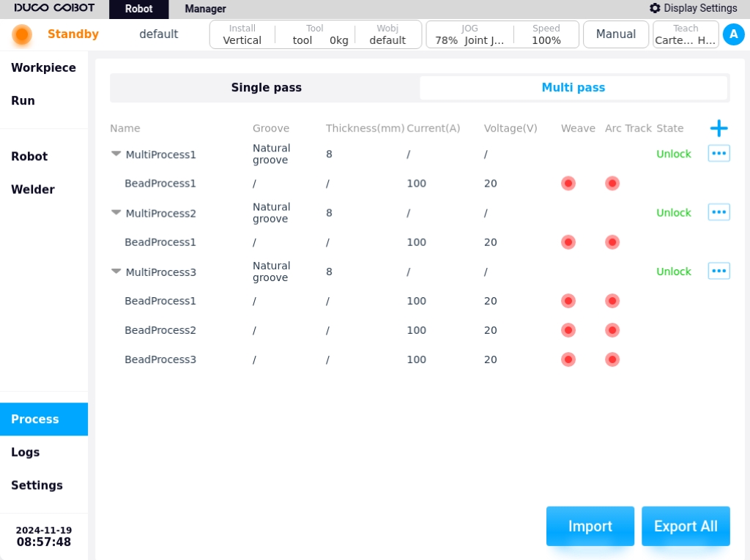Open MultiProcess3 more options menu
Screen dimensions: 750x560
tap(719, 271)
